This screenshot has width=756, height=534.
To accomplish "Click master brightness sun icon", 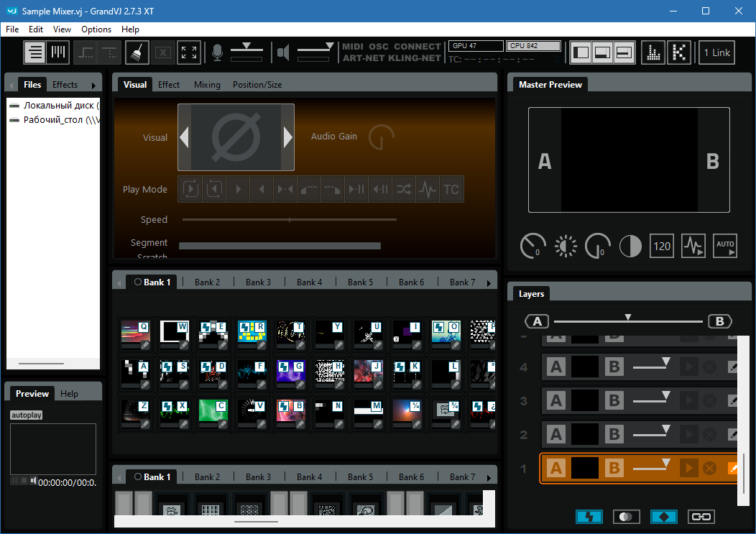I will tap(566, 246).
